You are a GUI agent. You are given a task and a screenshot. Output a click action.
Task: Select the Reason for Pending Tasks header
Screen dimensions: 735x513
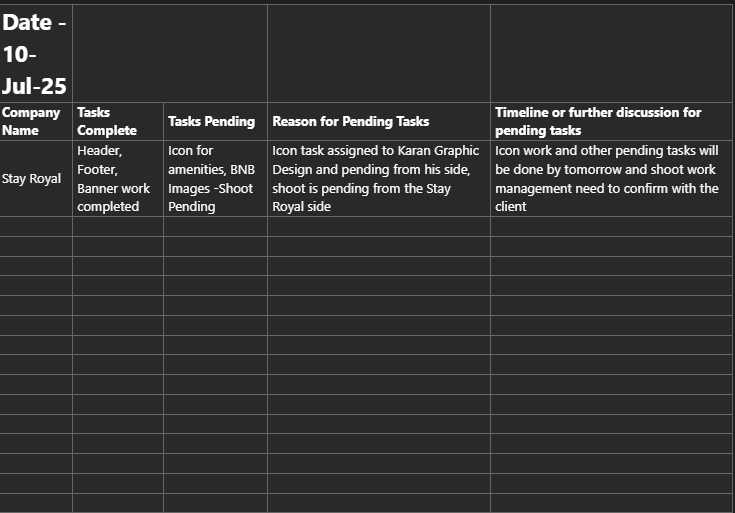pos(378,121)
